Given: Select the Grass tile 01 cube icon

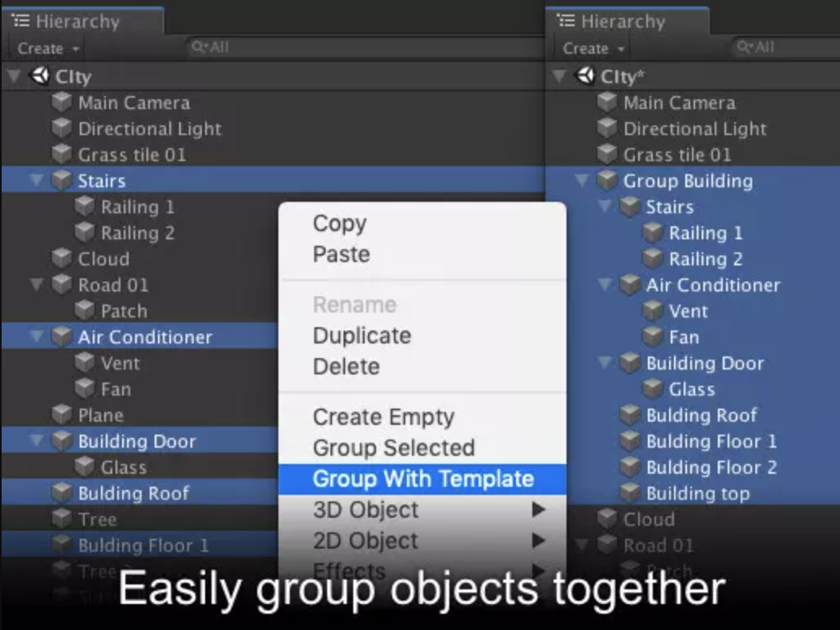Looking at the screenshot, I should 60,154.
